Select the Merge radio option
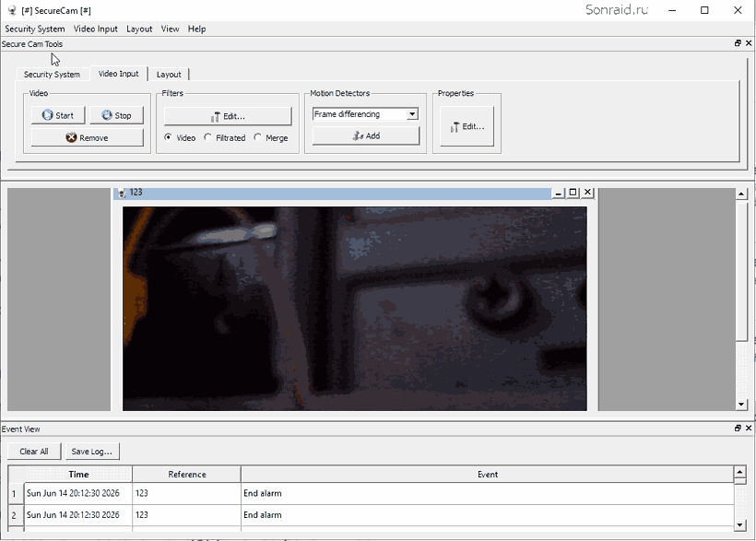Viewport: 756px width, 541px height. 271,137
